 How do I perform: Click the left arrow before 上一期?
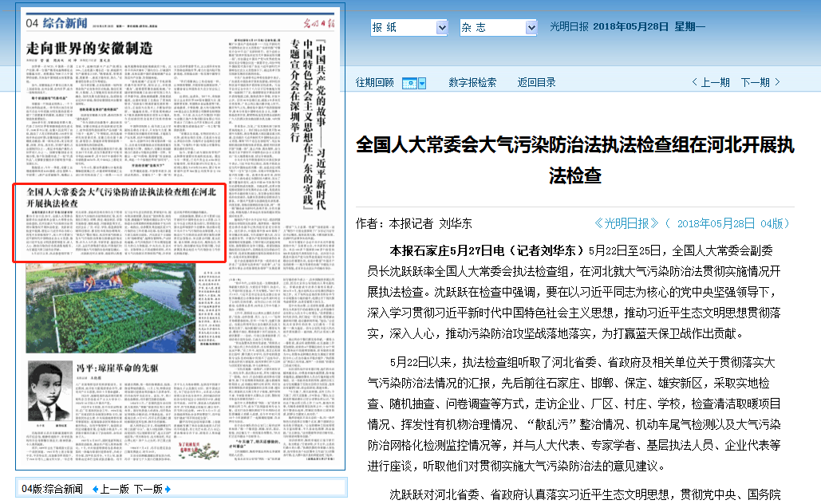point(695,82)
